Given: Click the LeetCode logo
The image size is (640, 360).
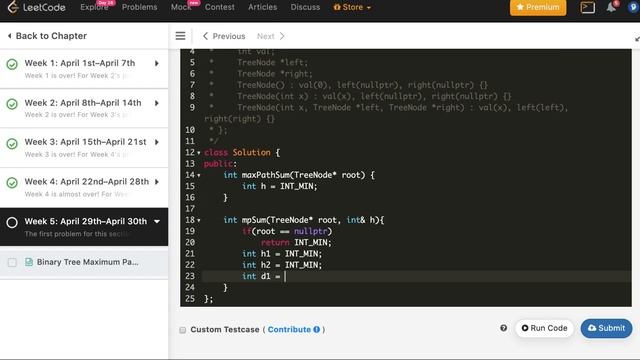Looking at the screenshot, I should coord(36,7).
